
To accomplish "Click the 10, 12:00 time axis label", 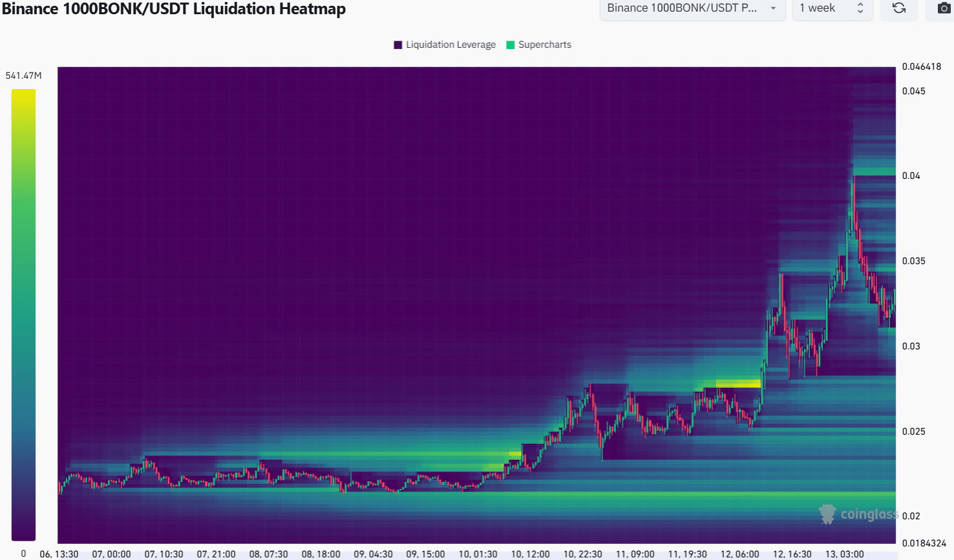I will point(530,554).
